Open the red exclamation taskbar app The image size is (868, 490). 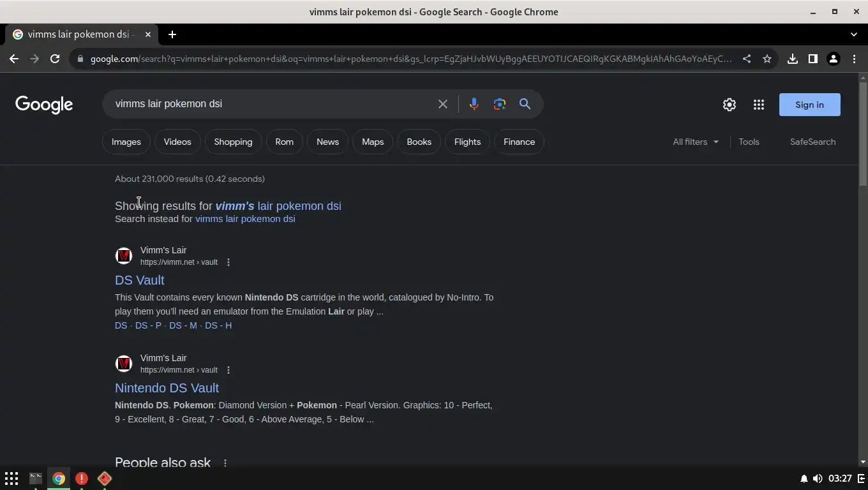[x=82, y=479]
